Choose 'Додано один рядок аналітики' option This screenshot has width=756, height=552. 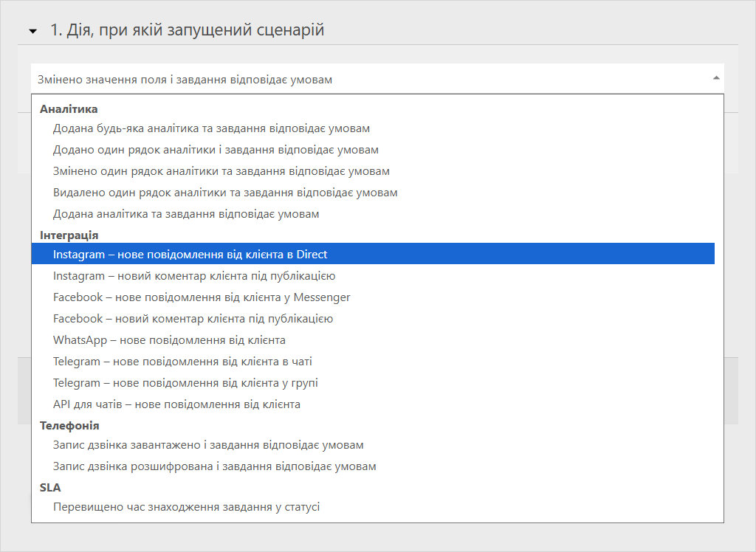pyautogui.click(x=216, y=150)
